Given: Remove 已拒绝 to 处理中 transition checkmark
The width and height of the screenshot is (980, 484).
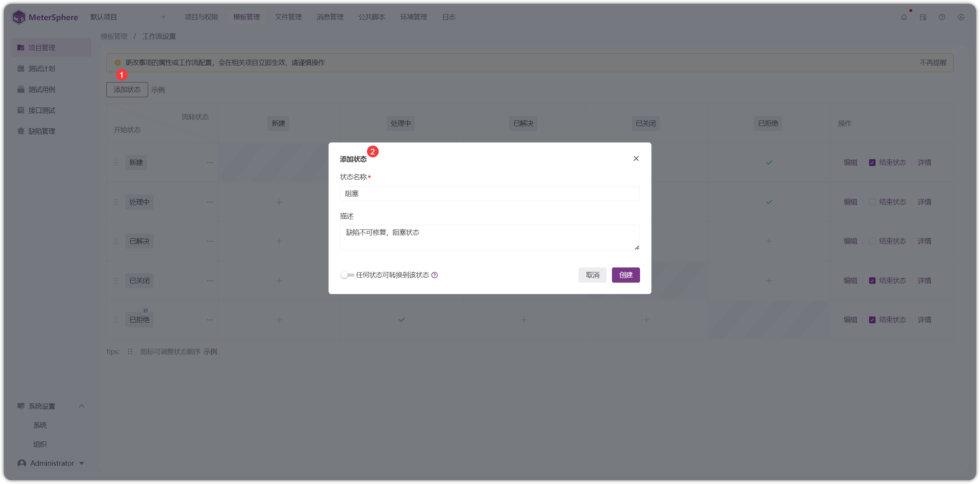Looking at the screenshot, I should [402, 320].
